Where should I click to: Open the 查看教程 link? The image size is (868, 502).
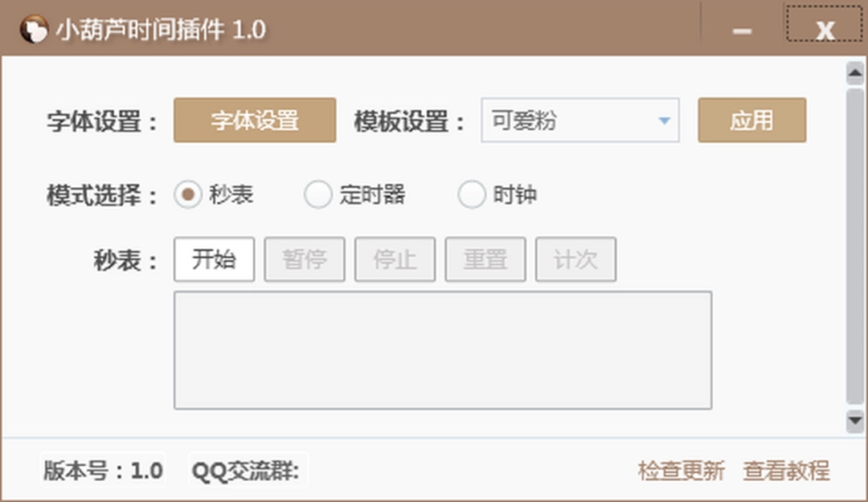(x=786, y=471)
